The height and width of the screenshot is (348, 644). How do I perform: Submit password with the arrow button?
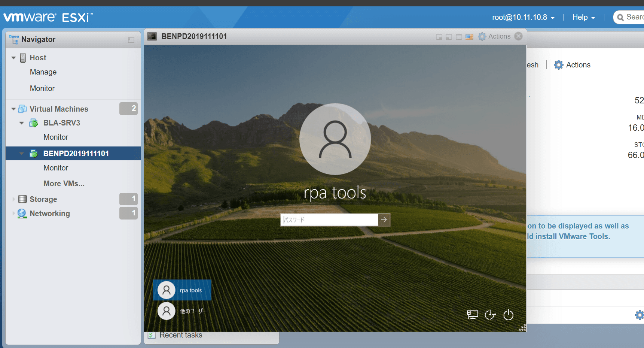pos(384,220)
